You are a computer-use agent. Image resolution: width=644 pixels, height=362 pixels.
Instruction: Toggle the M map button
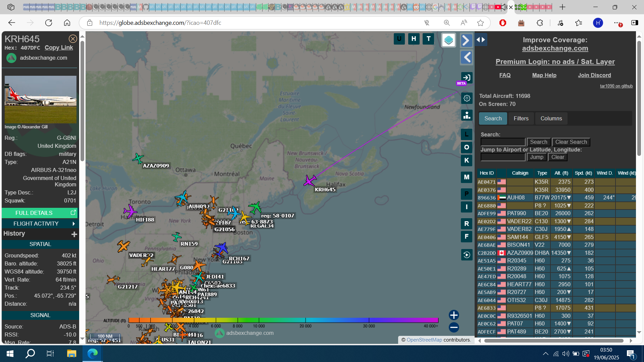[467, 177]
